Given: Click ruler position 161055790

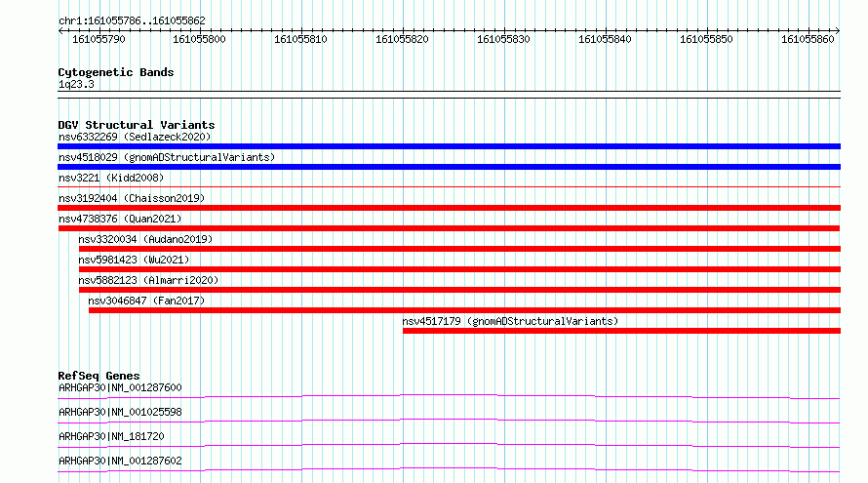Looking at the screenshot, I should click(x=99, y=39).
